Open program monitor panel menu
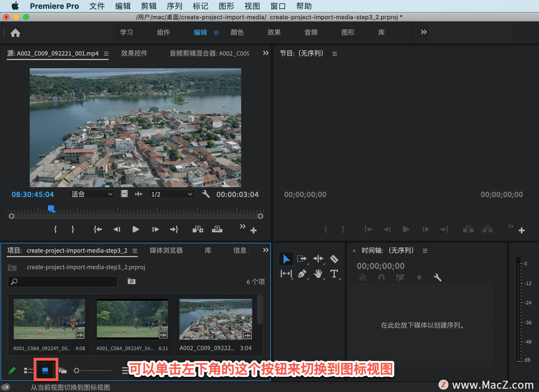Image resolution: width=539 pixels, height=392 pixels. click(x=335, y=54)
